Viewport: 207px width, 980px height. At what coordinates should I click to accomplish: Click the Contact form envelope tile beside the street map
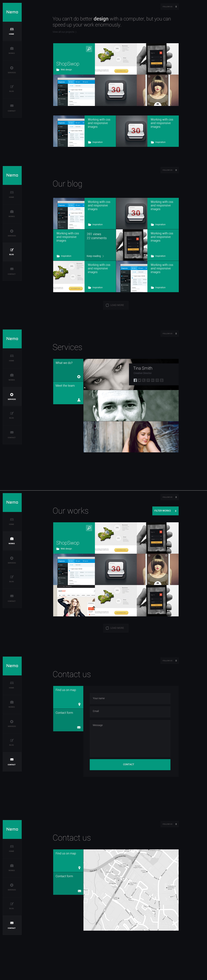(68, 883)
